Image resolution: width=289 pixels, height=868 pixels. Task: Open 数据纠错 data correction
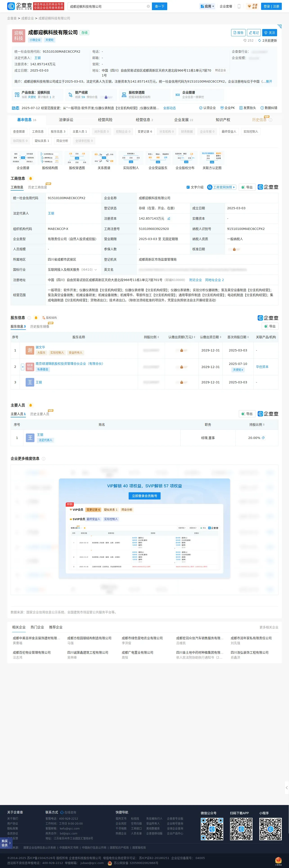269,108
